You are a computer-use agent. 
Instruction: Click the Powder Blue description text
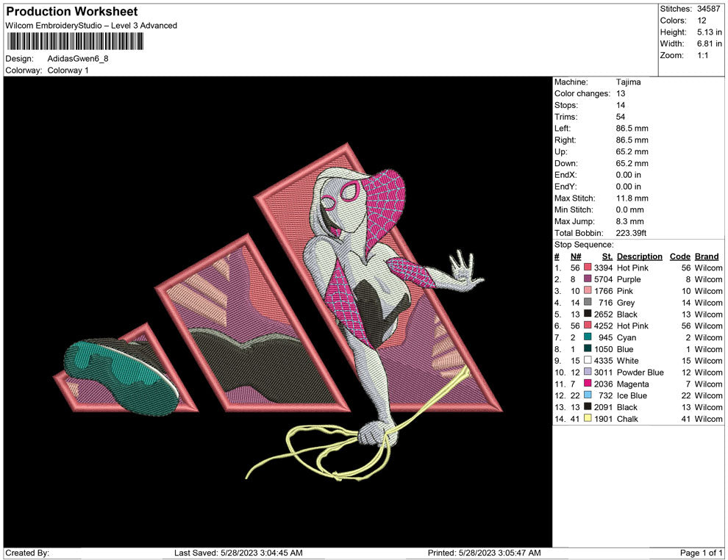640,372
